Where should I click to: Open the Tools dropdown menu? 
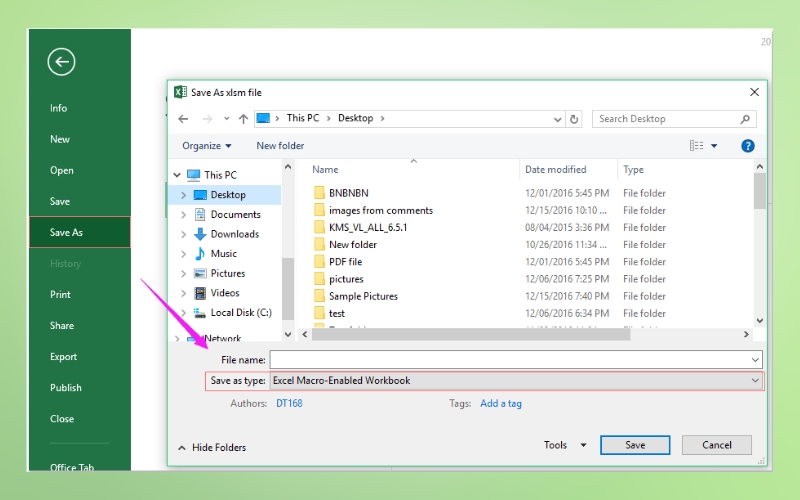tap(565, 445)
